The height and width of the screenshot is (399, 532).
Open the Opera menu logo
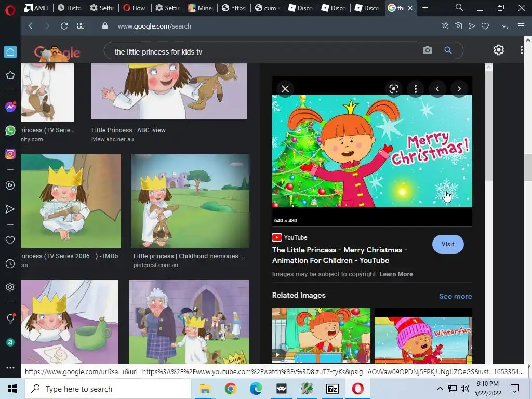coord(10,10)
